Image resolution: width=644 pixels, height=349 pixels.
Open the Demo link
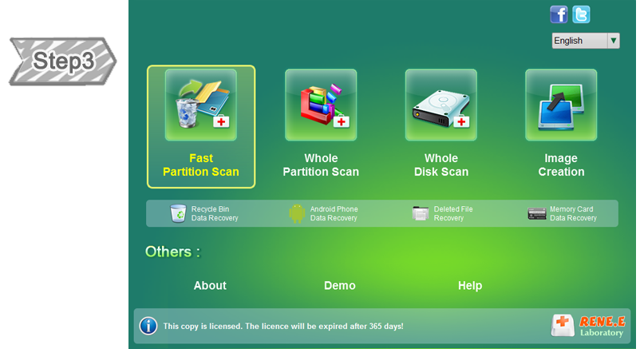click(x=340, y=286)
